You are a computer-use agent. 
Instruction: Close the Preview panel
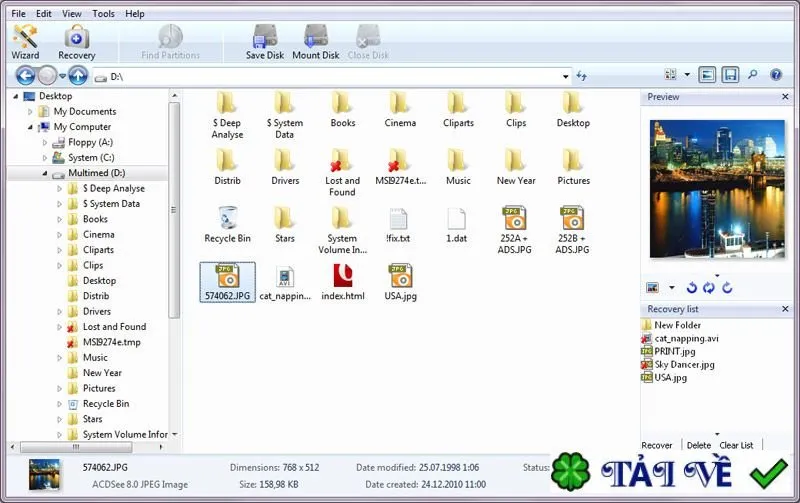point(785,96)
